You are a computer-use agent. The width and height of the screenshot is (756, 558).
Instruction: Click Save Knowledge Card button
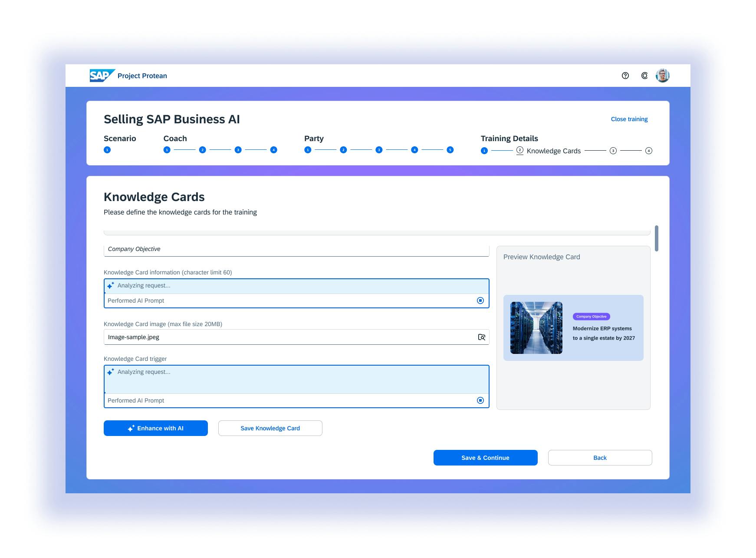click(x=270, y=428)
